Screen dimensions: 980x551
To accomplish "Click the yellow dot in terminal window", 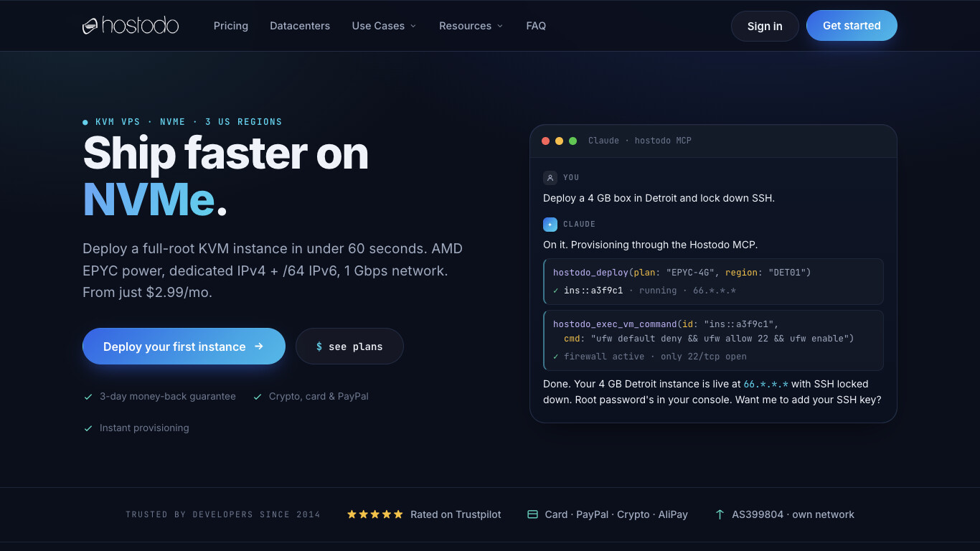I will pyautogui.click(x=560, y=141).
